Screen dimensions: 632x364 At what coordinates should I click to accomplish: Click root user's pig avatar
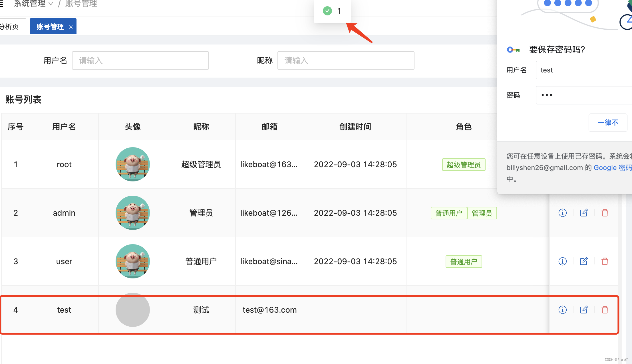[x=132, y=164]
